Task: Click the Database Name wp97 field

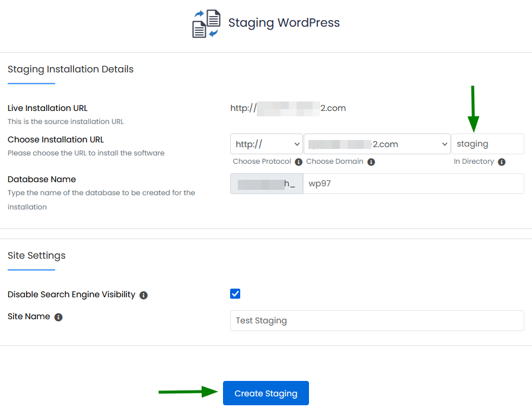Action: 413,183
